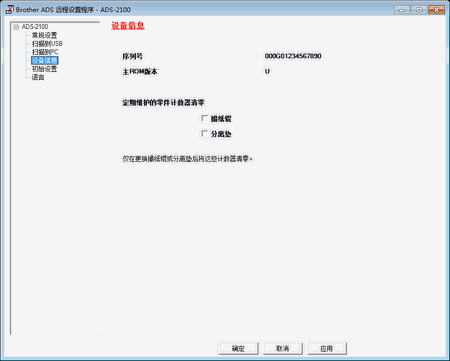Collapse the ADS-2100 tree node
This screenshot has height=361, width=450.
coord(16,27)
